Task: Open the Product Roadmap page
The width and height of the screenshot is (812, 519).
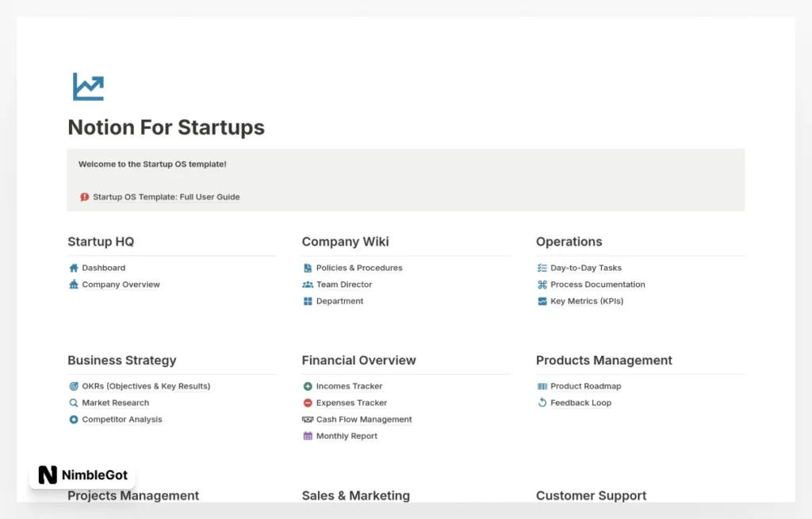Action: click(584, 386)
